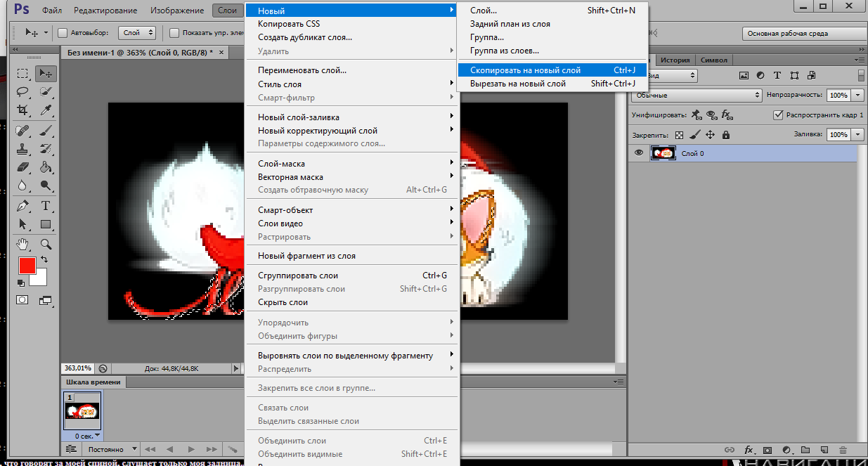Select the Eraser tool
The image size is (868, 466).
coord(23,167)
